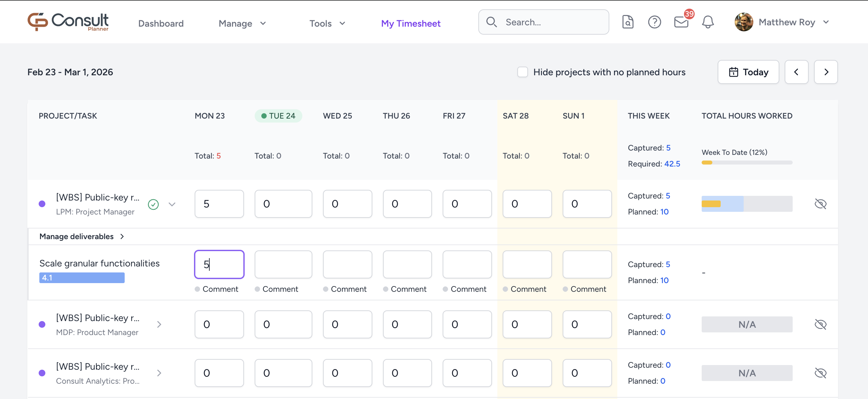This screenshot has width=868, height=399.
Task: Hide the LPM Project Manager row
Action: [x=820, y=204]
